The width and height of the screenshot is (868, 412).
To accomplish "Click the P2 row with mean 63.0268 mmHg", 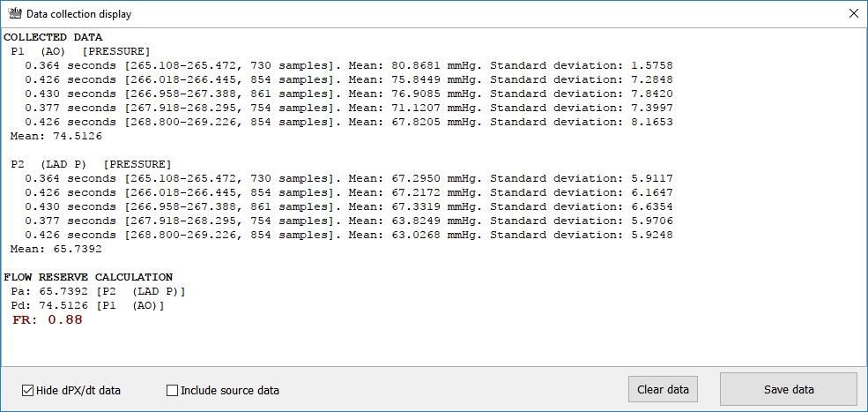I will click(x=349, y=235).
